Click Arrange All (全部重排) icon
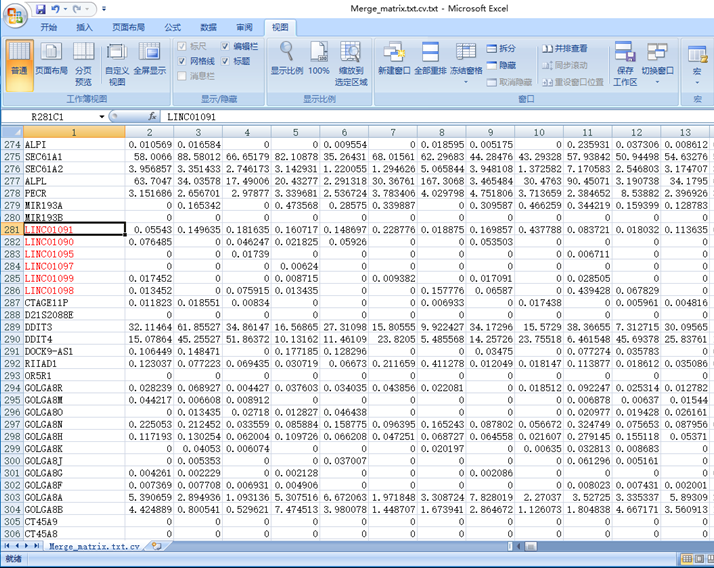Viewport: 714px width, 568px height. click(430, 58)
